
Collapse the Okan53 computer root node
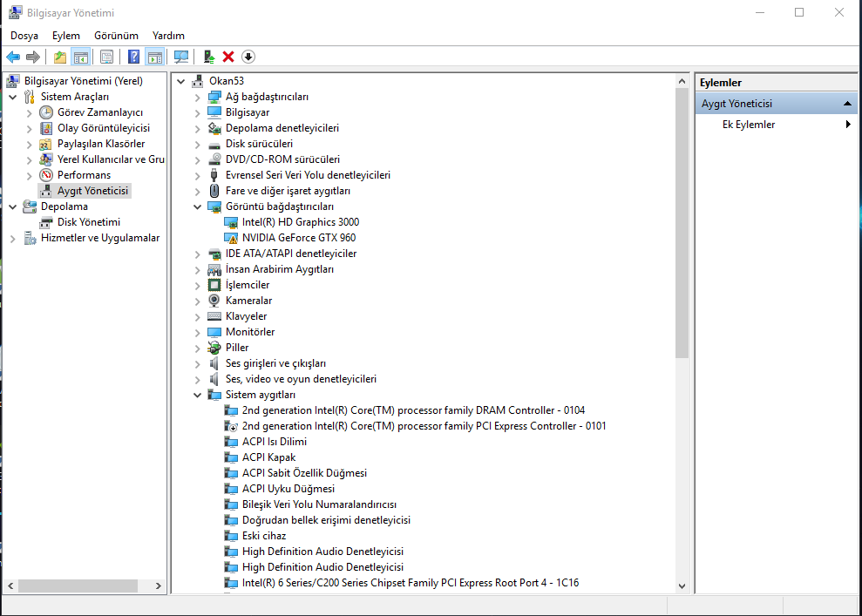point(181,81)
